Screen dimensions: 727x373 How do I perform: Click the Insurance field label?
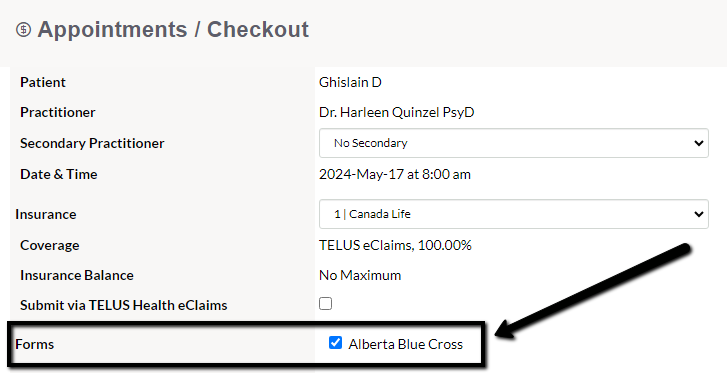pos(45,214)
